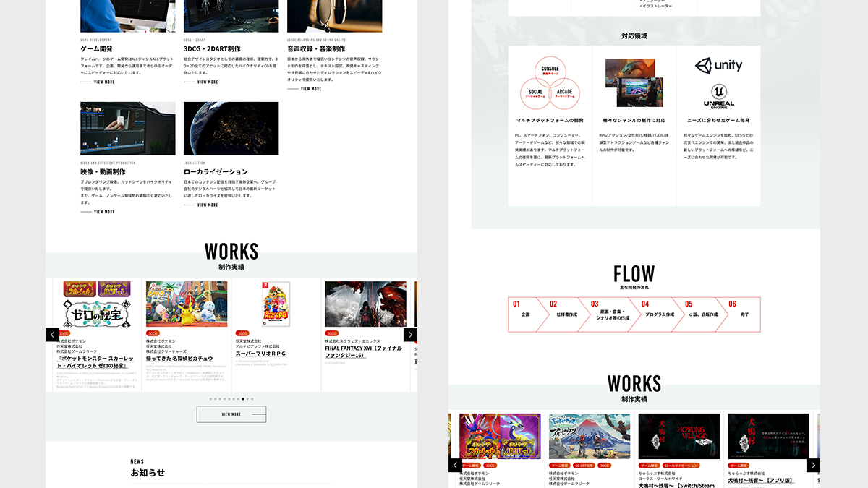Click the Detective Pikachu artwork thumbnail
This screenshot has height=488, width=868.
coord(187,304)
